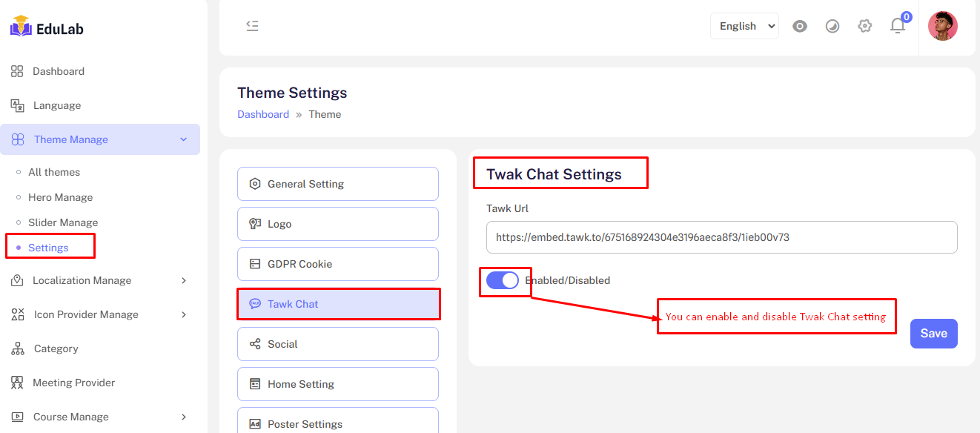980x433 pixels.
Task: Select the Logo settings tab
Action: click(x=337, y=224)
